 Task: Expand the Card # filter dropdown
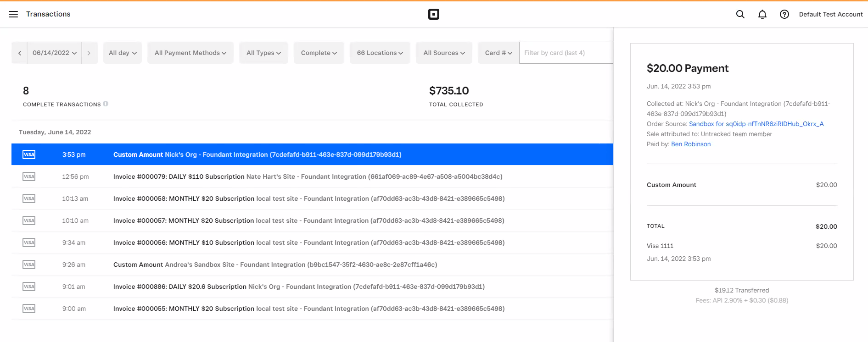point(498,53)
